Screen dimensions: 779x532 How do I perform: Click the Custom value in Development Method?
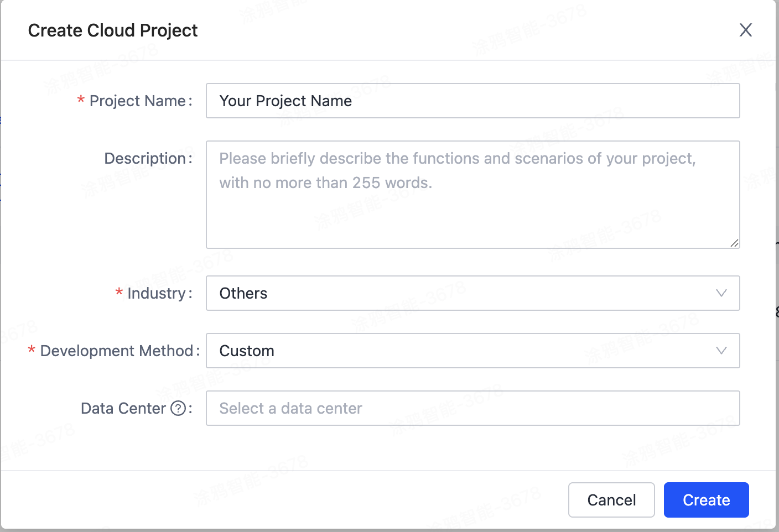pos(247,351)
